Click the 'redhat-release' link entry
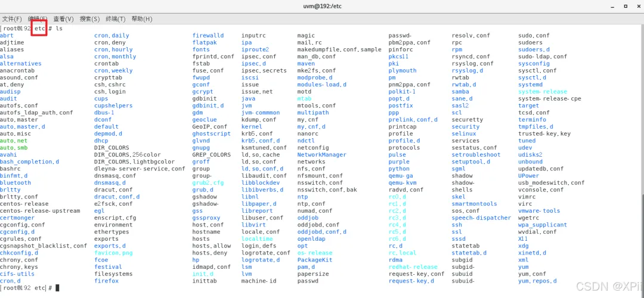This screenshot has width=644, height=298. click(413, 267)
